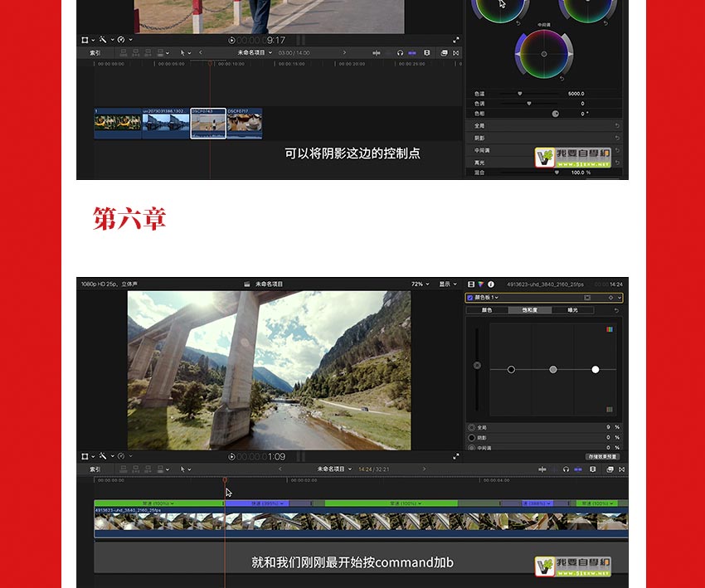Adjust the 混合 mix slider at 100.0 %
Screen dimensions: 705x588
pos(557,173)
